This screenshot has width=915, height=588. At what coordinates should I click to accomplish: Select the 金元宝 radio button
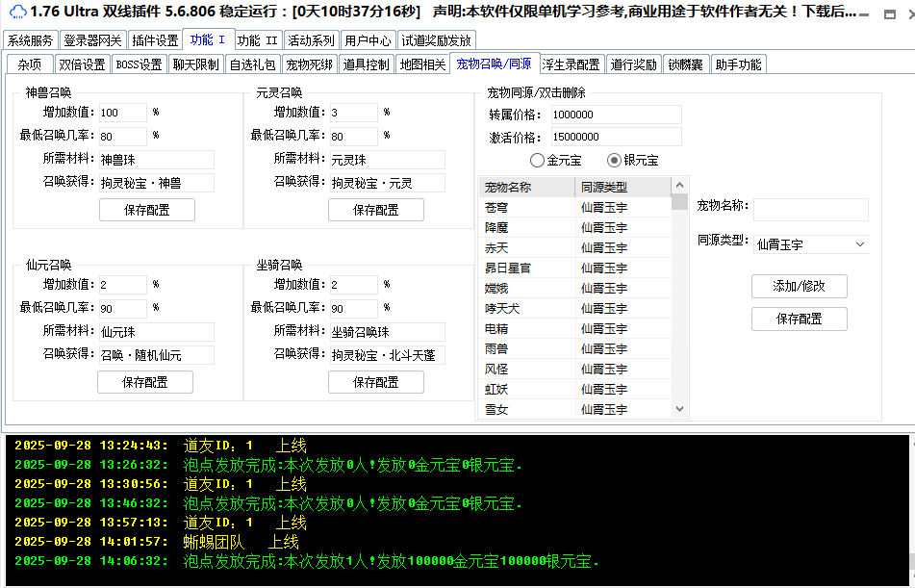tap(537, 161)
